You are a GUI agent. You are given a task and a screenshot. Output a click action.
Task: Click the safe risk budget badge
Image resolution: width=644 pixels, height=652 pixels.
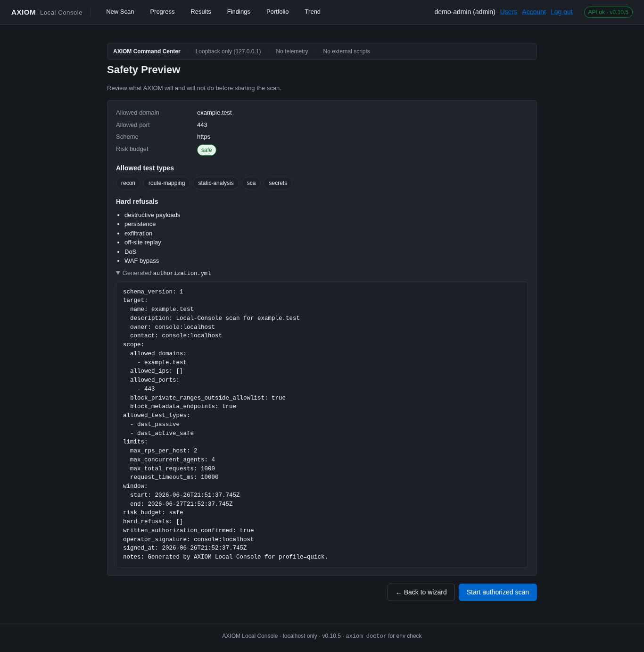[x=206, y=150]
